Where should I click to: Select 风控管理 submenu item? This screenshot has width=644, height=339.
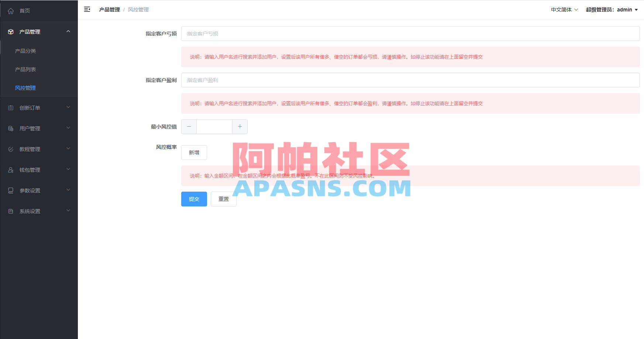tap(39, 88)
